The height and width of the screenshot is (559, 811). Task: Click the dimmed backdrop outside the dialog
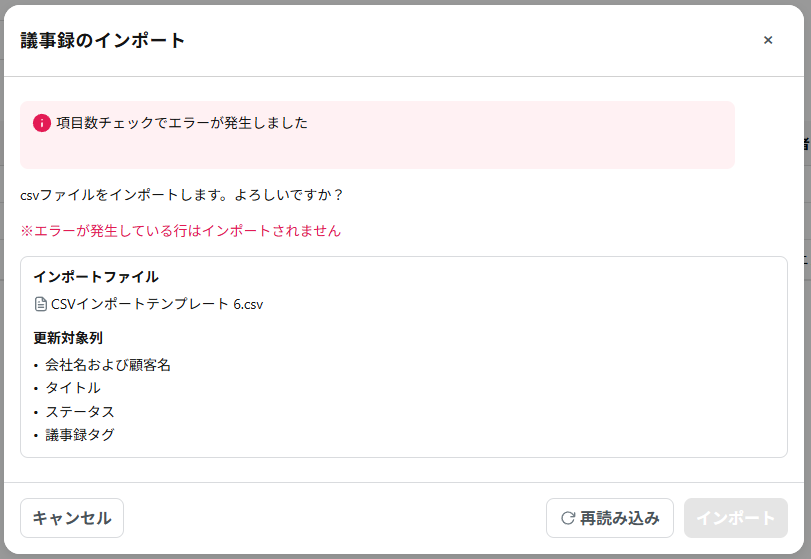[806, 300]
